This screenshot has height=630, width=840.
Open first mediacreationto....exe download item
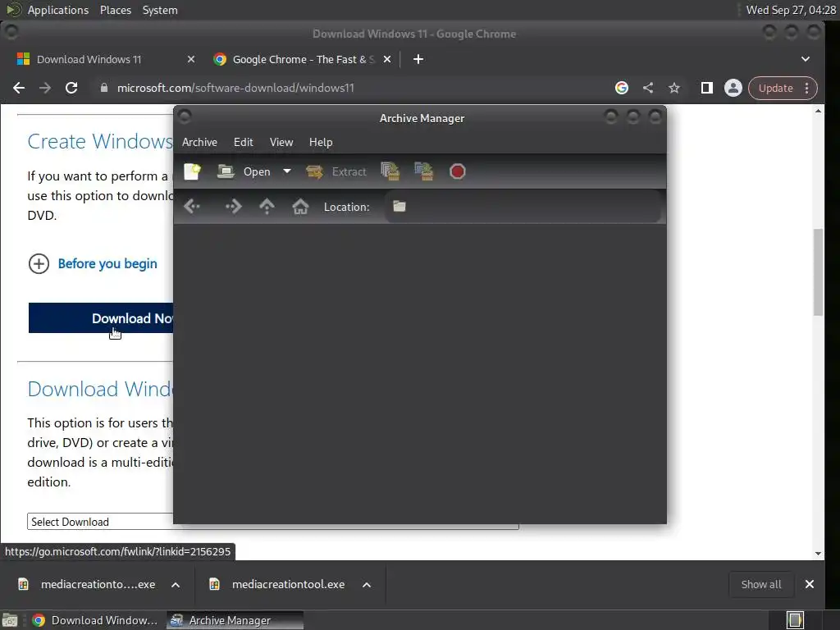click(88, 584)
